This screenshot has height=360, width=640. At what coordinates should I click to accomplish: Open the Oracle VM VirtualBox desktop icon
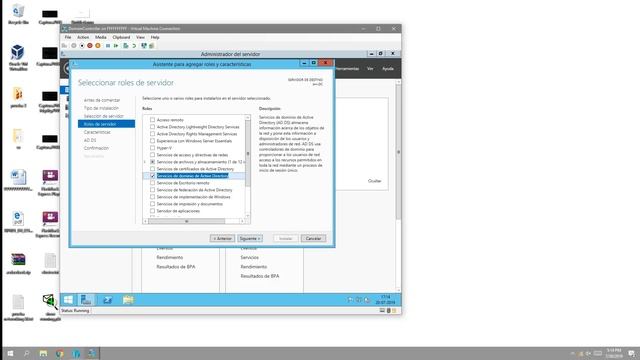(x=18, y=57)
